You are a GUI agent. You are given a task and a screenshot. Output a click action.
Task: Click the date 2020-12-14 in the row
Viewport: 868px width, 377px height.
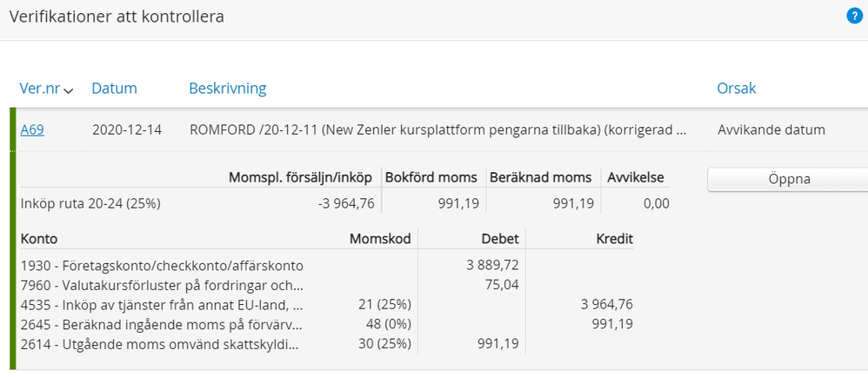coord(128,130)
